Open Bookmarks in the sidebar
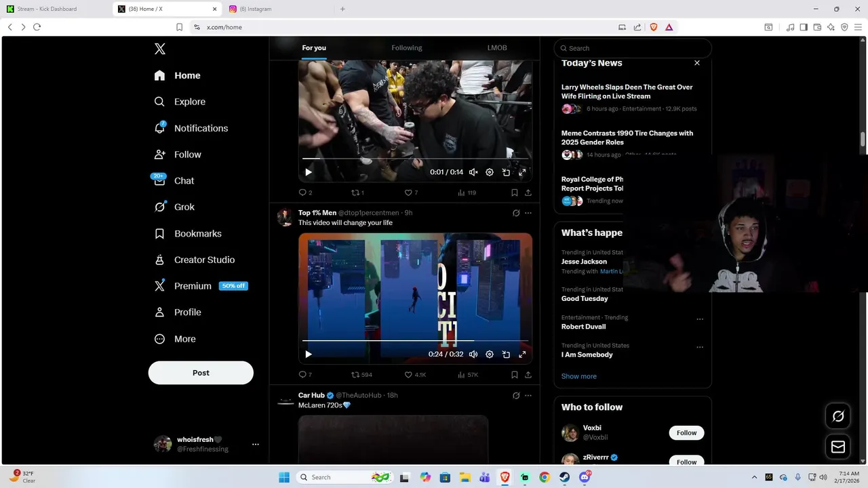This screenshot has height=488, width=868. (188, 233)
